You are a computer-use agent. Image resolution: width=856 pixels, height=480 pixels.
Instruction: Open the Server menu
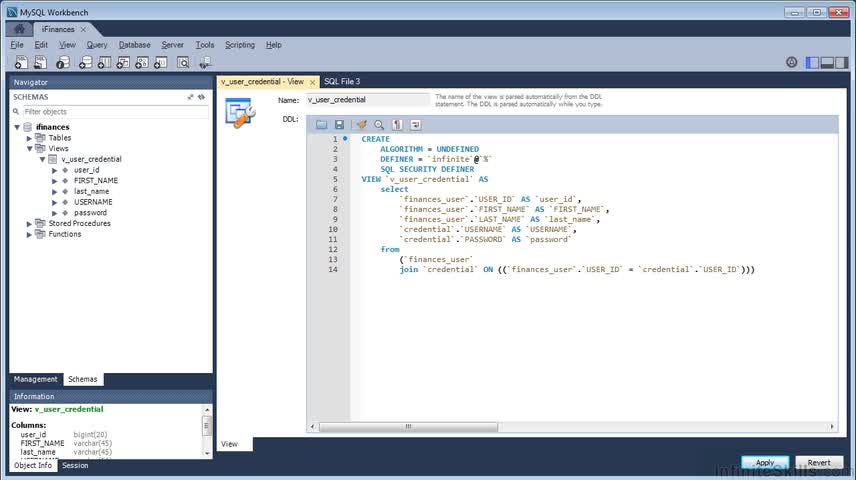[x=173, y=45]
